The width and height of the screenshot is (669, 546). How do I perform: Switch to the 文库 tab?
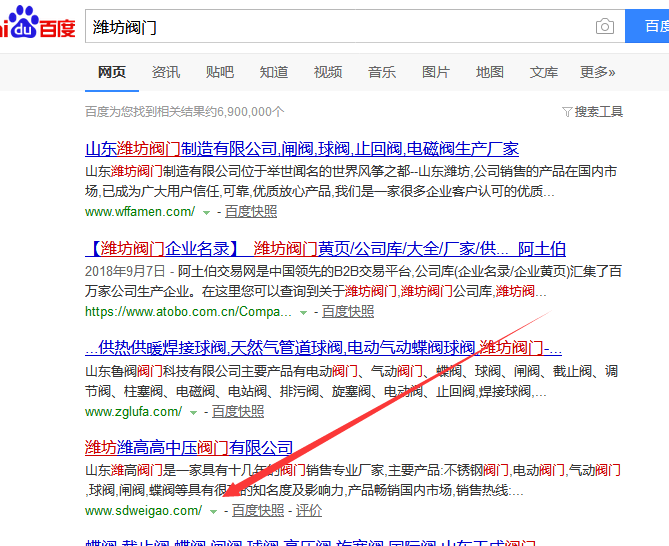pyautogui.click(x=544, y=72)
